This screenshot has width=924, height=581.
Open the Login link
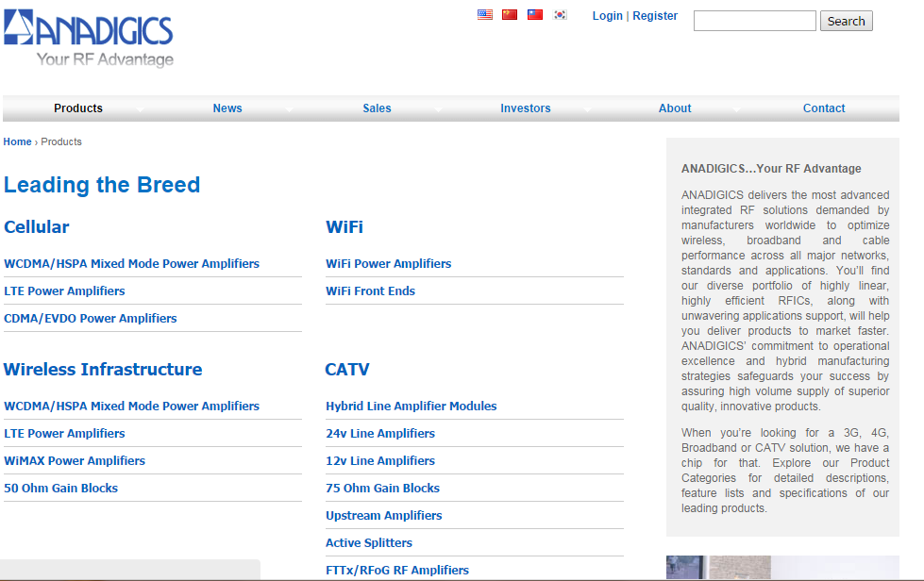tap(608, 16)
